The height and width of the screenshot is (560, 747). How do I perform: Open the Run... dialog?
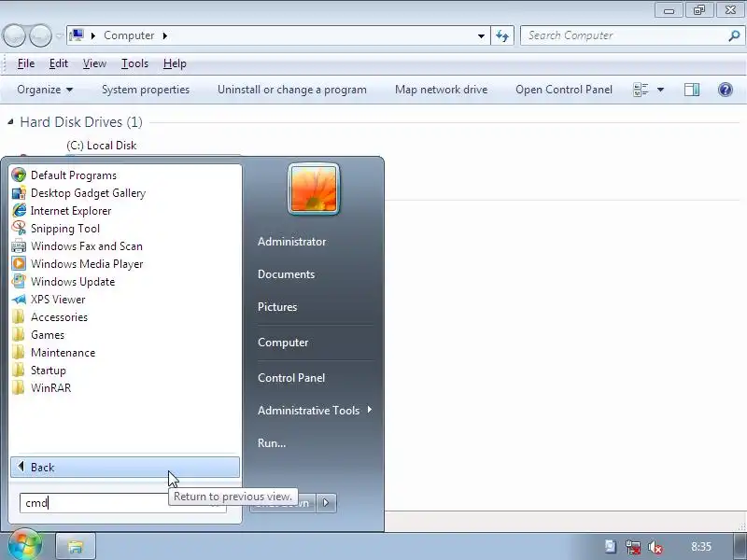tap(272, 442)
